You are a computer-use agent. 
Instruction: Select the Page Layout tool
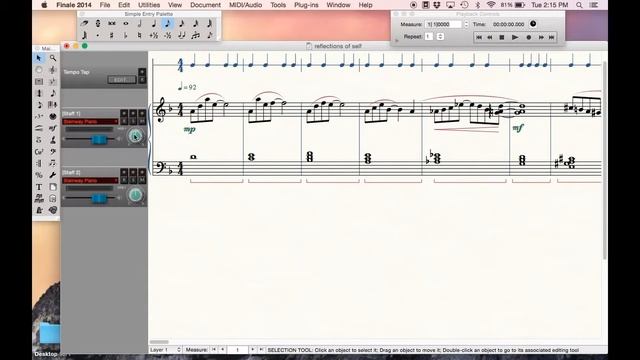[53, 187]
